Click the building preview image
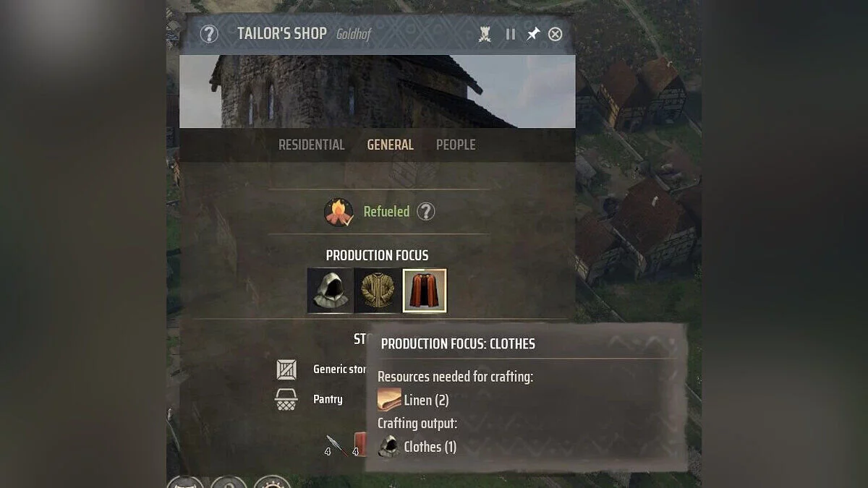Image resolution: width=868 pixels, height=488 pixels. coord(378,91)
